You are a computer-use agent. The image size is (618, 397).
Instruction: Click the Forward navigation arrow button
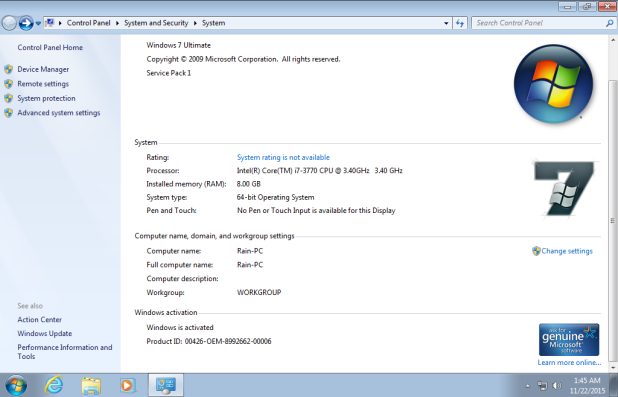pyautogui.click(x=26, y=23)
